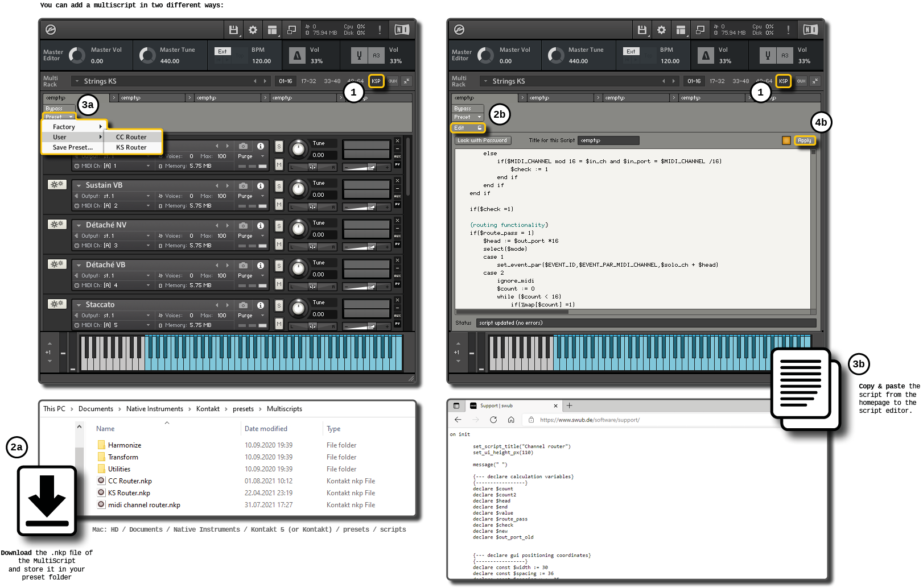Switch to the 33-48 page in script editor window
The image size is (923, 588).
point(740,81)
